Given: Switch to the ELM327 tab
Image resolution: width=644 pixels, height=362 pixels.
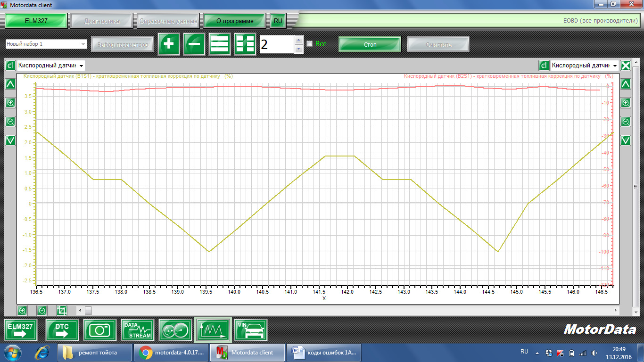Looking at the screenshot, I should [x=36, y=21].
